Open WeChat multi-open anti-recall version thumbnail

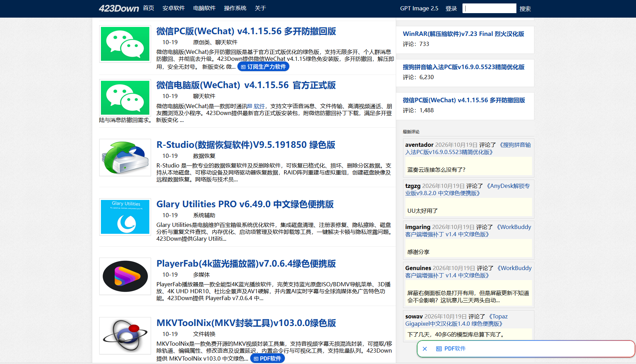pyautogui.click(x=125, y=44)
